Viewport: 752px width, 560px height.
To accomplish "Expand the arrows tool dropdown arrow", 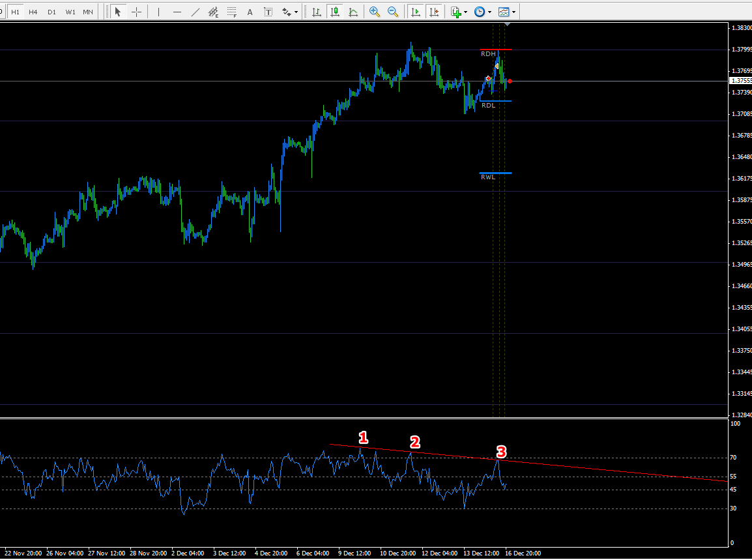I will tap(296, 12).
